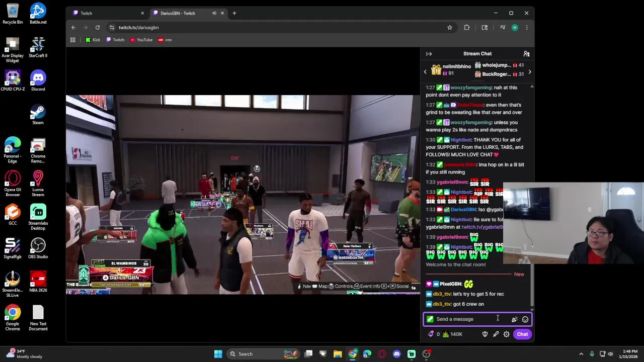Open the 140K channel points balance

[x=452, y=334]
